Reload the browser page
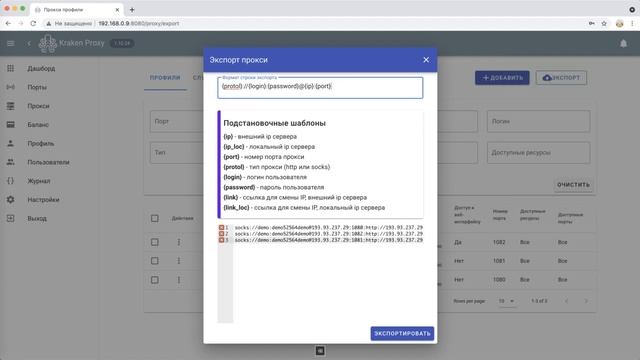Screen dimensions: 640x360 click(33, 24)
